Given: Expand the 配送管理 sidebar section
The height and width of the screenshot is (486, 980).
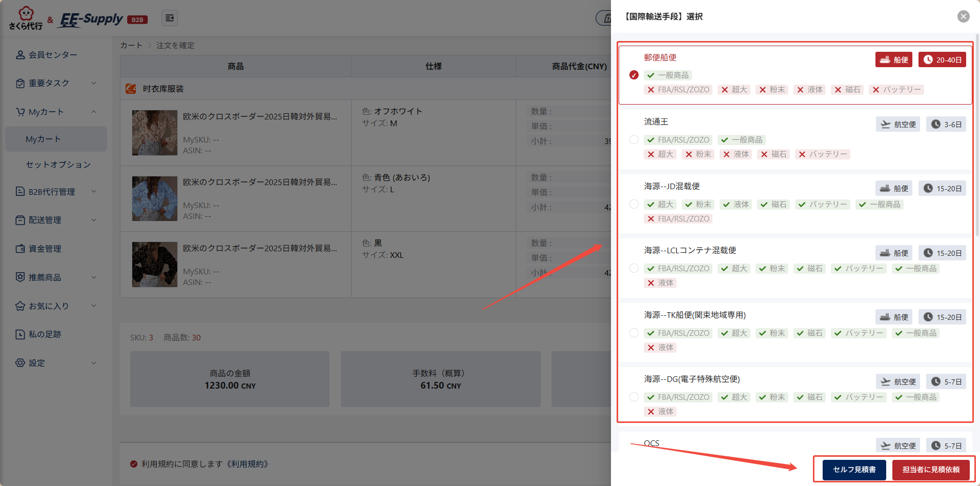Looking at the screenshot, I should point(94,220).
